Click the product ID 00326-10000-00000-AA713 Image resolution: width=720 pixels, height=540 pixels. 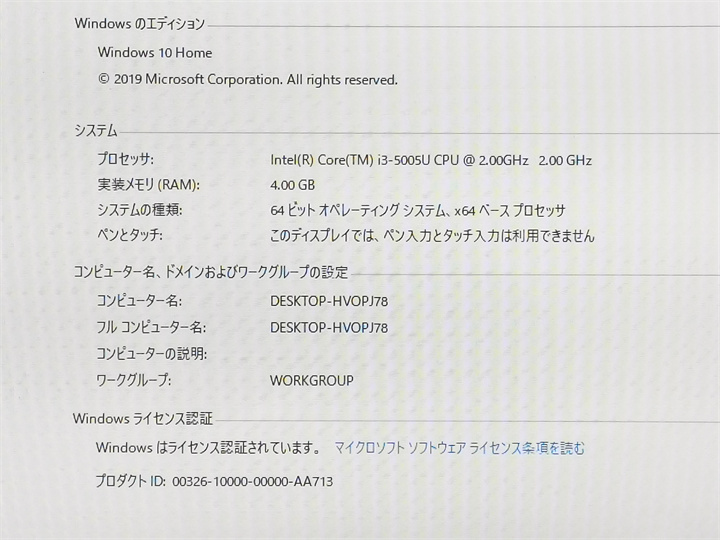click(253, 482)
